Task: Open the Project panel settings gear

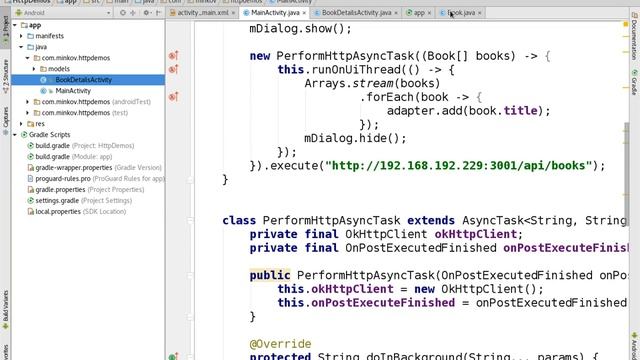Action: pyautogui.click(x=146, y=13)
